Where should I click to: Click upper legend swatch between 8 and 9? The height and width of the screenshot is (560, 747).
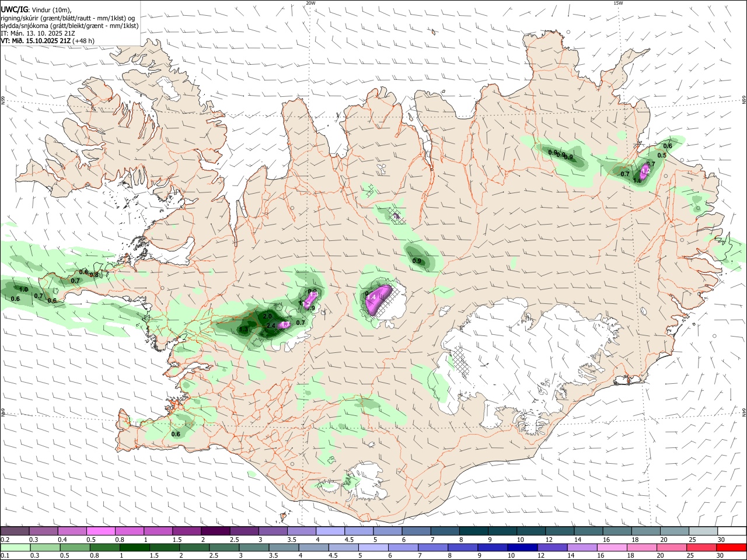click(473, 531)
